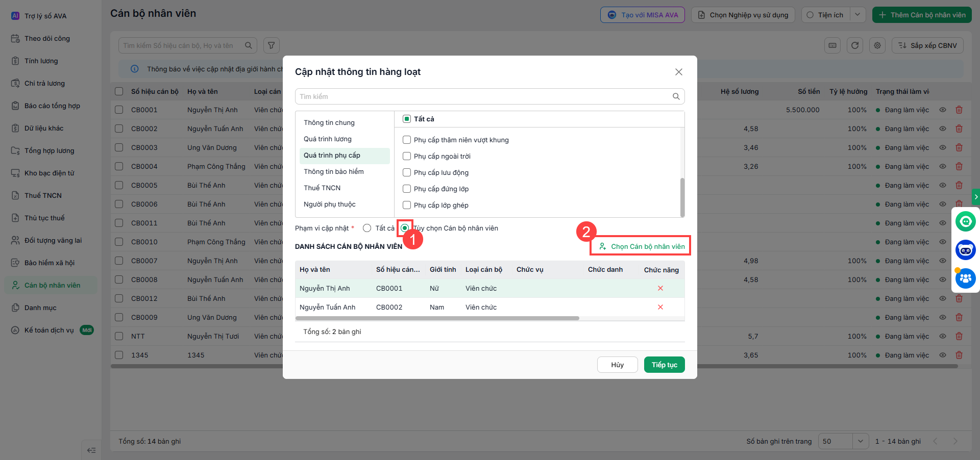Check Phụ cấp lớp ghép

[x=407, y=205]
